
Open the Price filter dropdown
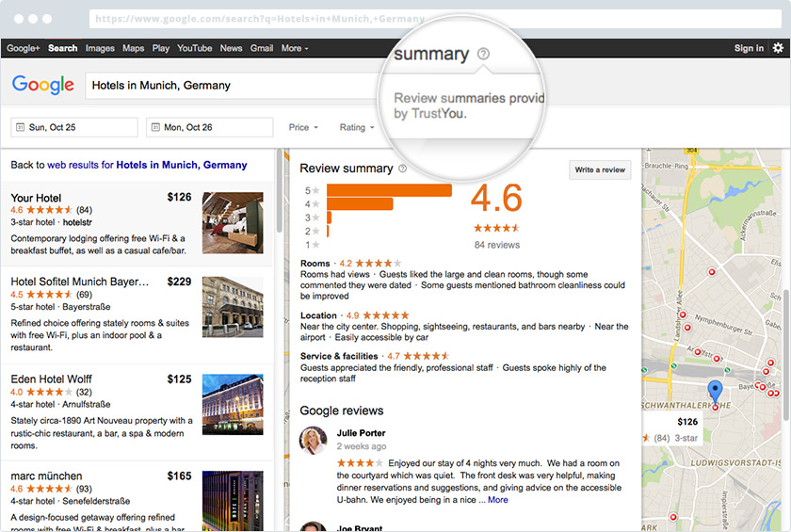(303, 127)
